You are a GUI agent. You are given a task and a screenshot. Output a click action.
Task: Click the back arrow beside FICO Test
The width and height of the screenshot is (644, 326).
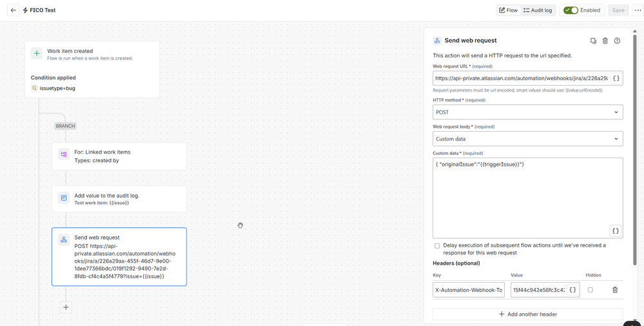[13, 10]
